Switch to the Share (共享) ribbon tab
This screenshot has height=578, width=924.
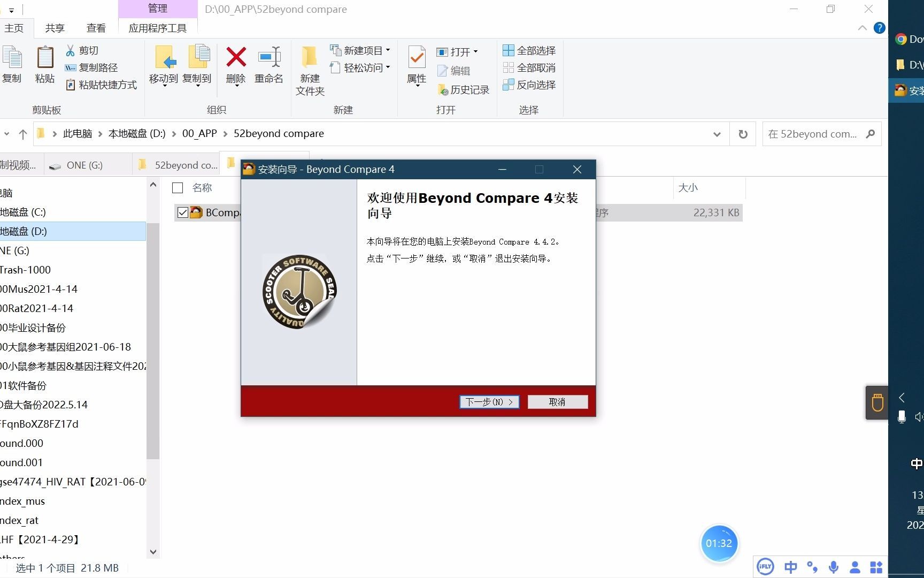(x=55, y=28)
